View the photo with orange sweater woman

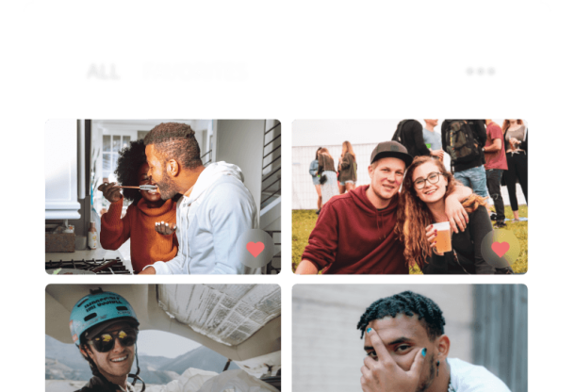pos(163,197)
